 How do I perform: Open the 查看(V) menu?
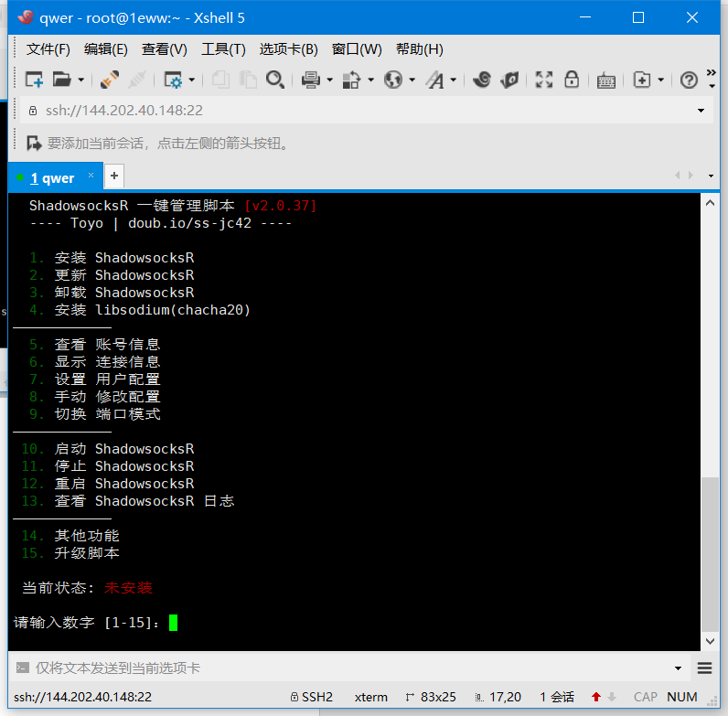point(165,49)
